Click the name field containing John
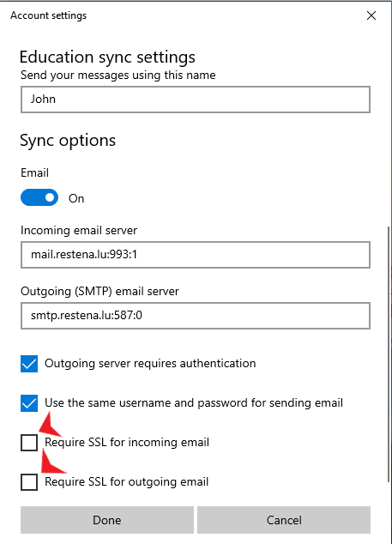The width and height of the screenshot is (392, 544). point(196,100)
